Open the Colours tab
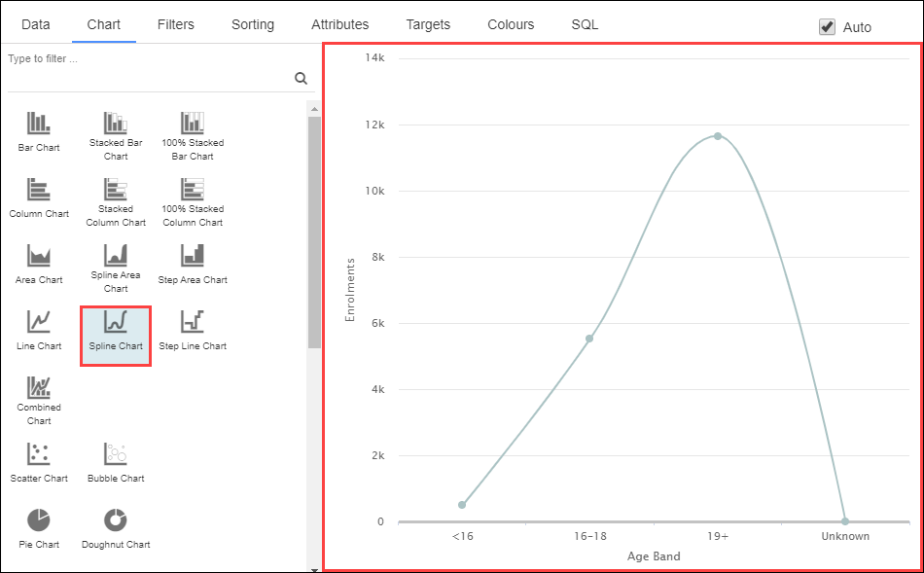 point(511,24)
